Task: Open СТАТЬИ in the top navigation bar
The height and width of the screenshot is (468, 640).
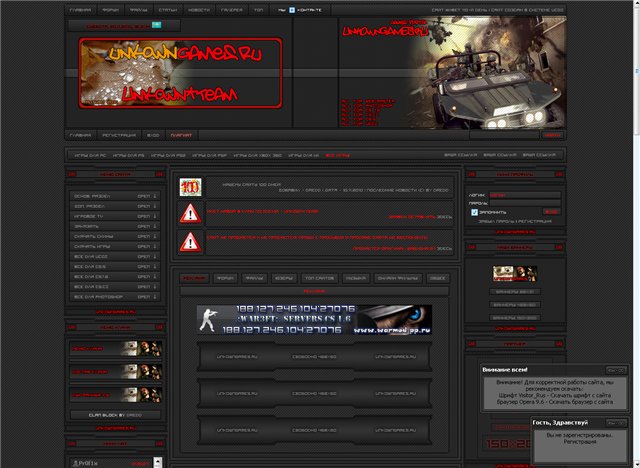Action: tap(168, 10)
